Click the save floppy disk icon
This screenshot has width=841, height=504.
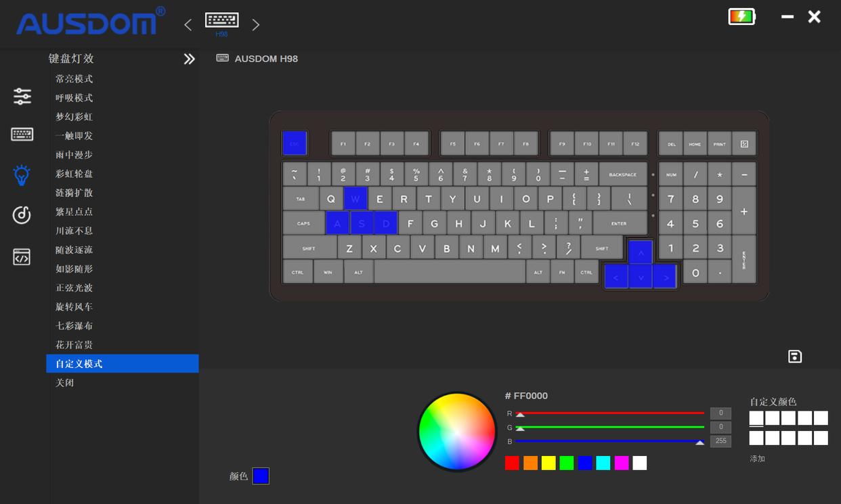[x=795, y=357]
